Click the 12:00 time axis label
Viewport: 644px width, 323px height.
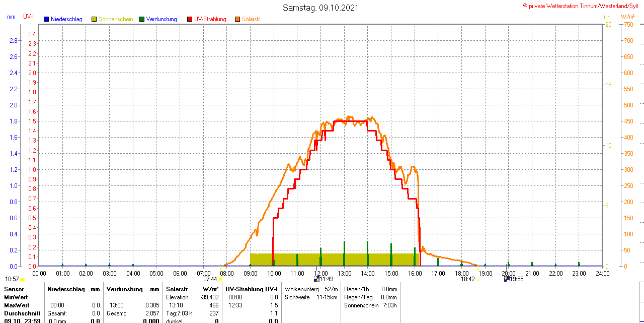[x=321, y=273]
